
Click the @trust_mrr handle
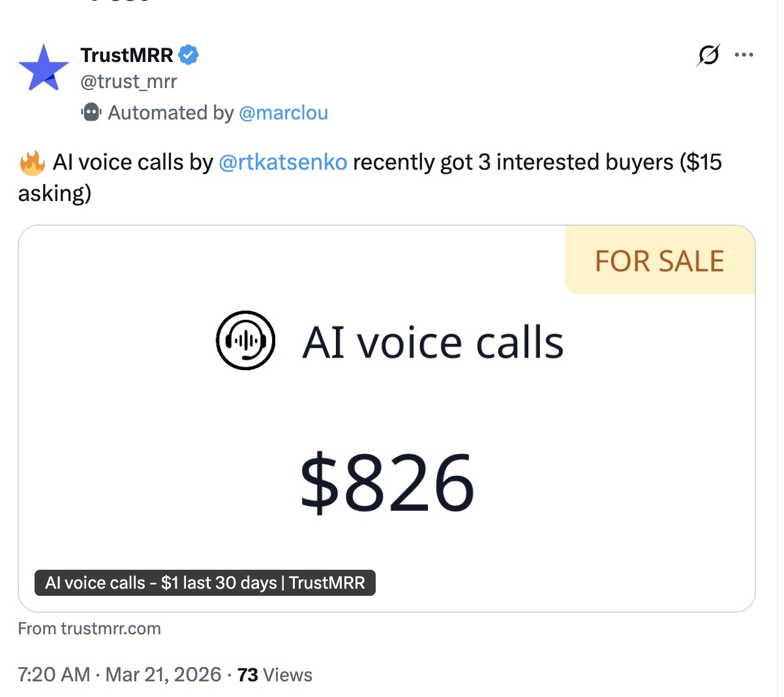pyautogui.click(x=128, y=82)
